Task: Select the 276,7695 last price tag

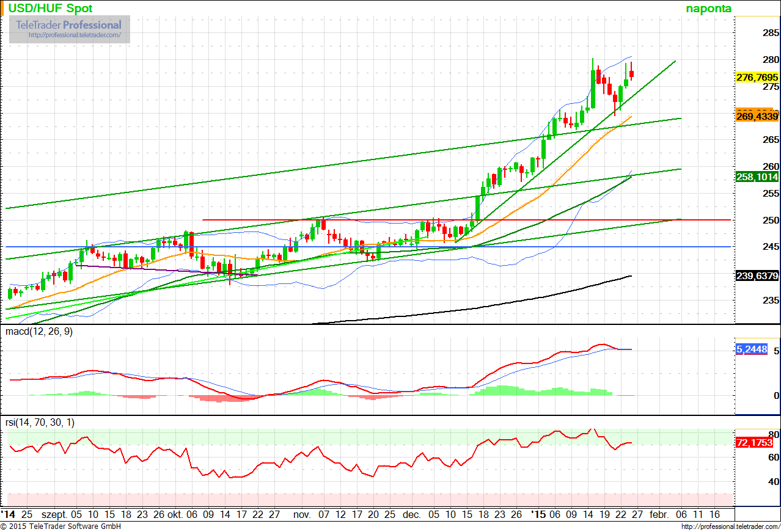Action: click(757, 78)
